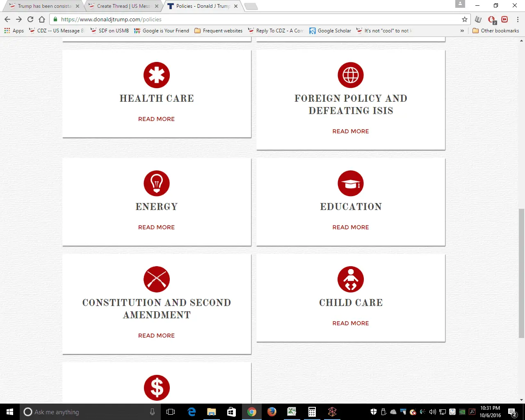Viewport: 525px width, 420px height.
Task: Open the 'Google is Your Friend' bookmark
Action: tap(162, 31)
